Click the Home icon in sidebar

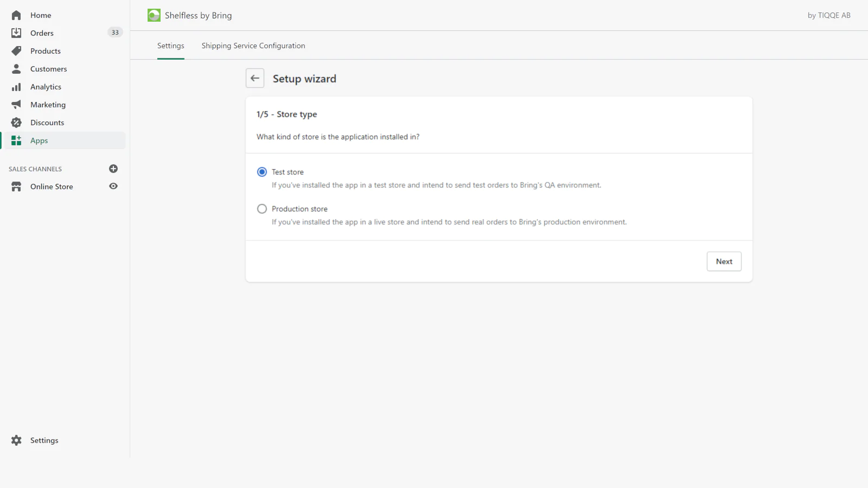tap(16, 15)
